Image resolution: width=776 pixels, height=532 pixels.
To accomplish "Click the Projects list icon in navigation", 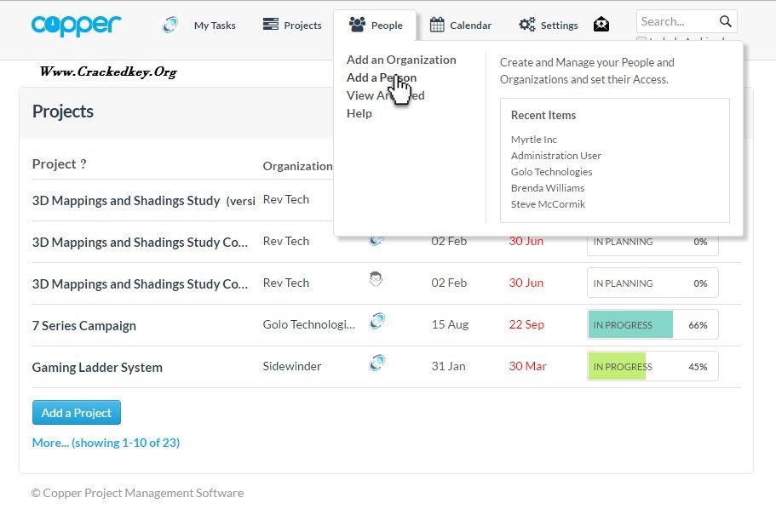I will (x=270, y=24).
